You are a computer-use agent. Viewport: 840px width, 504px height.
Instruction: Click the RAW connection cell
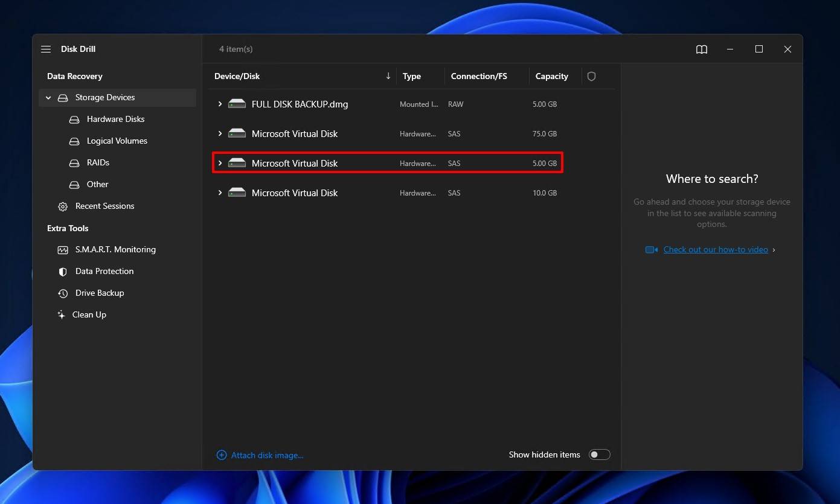pyautogui.click(x=456, y=104)
